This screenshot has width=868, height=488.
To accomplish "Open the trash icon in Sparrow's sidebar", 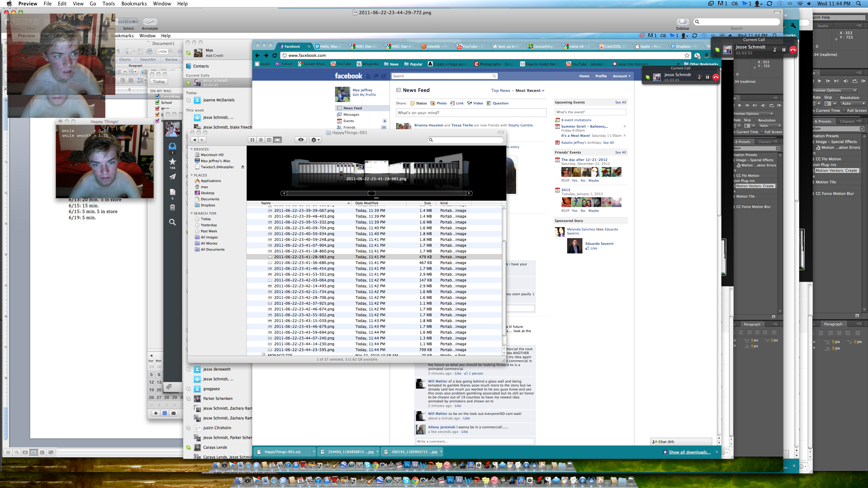I will [x=172, y=207].
